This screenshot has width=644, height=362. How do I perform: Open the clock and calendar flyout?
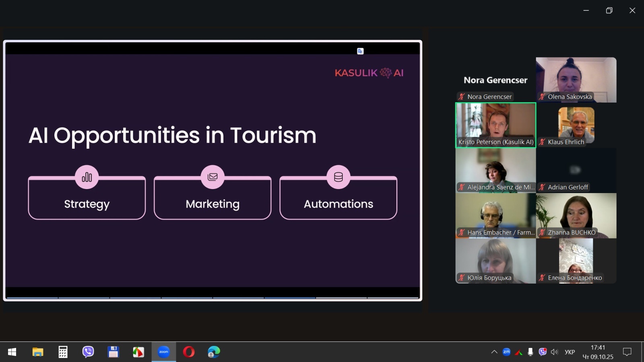(x=598, y=352)
